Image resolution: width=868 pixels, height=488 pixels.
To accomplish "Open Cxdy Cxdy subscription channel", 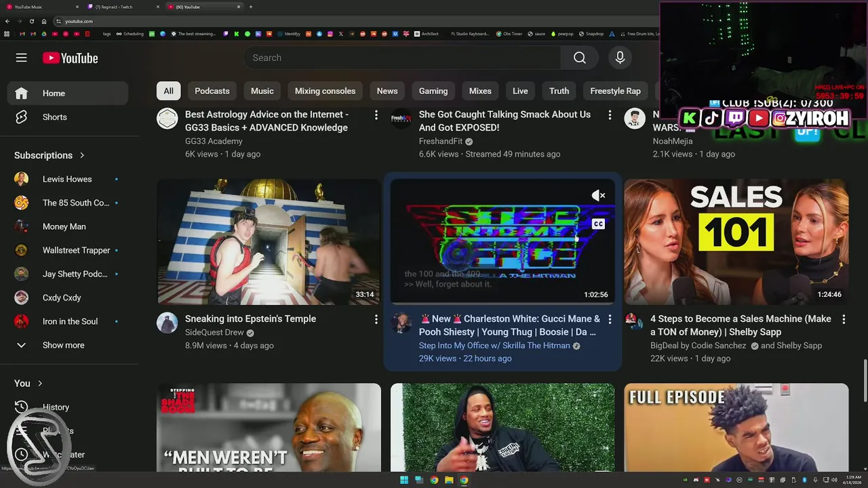I will click(x=68, y=298).
